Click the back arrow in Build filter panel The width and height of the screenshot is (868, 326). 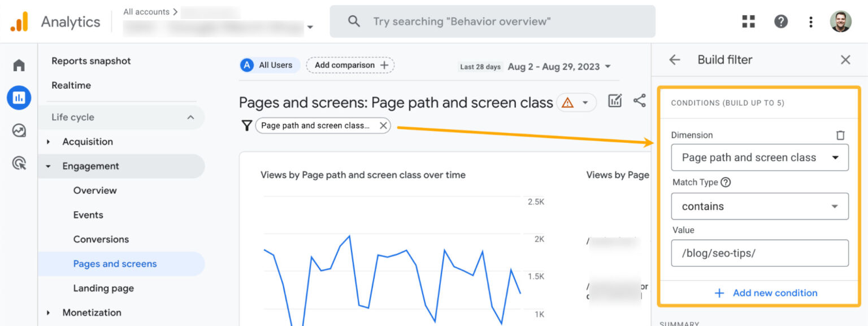pyautogui.click(x=674, y=59)
